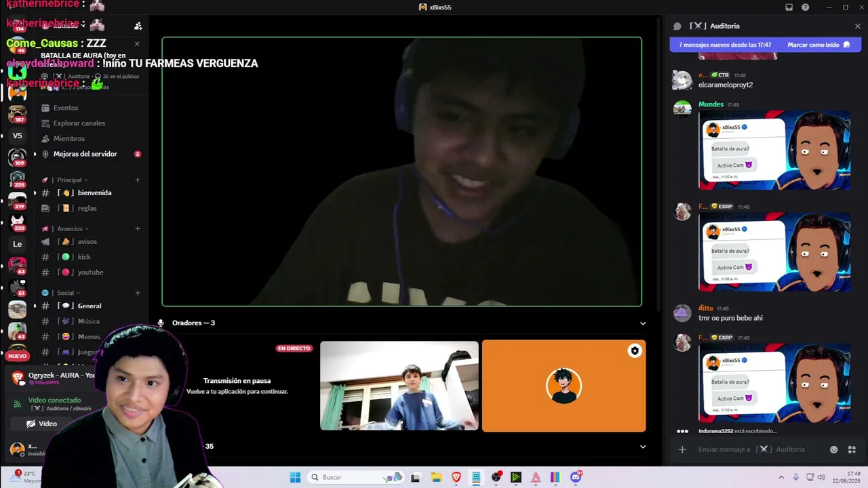The height and width of the screenshot is (488, 868).
Task: Open Mejoras del servidor
Action: tap(85, 154)
